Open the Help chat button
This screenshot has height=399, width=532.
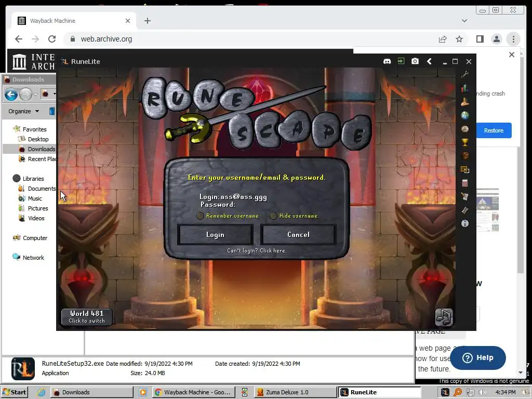coord(478,357)
